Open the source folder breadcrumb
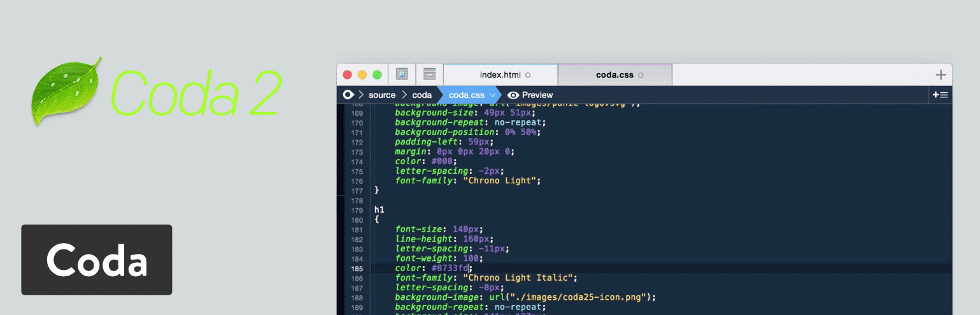 pyautogui.click(x=382, y=95)
